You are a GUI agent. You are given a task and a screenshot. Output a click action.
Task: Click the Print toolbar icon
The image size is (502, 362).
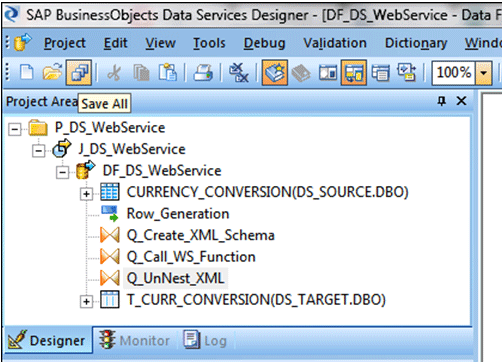[x=203, y=72]
